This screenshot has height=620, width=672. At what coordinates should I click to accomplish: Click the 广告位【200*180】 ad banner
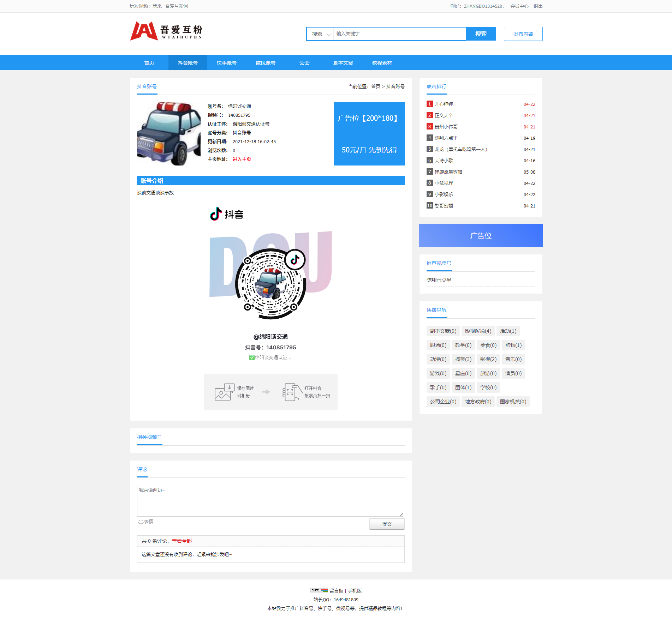pyautogui.click(x=369, y=134)
